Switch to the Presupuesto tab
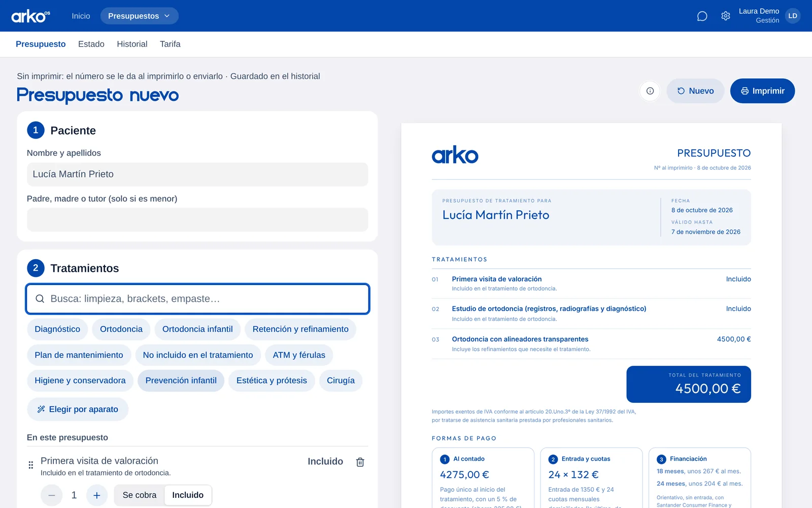Viewport: 812px width, 508px height. [x=41, y=44]
